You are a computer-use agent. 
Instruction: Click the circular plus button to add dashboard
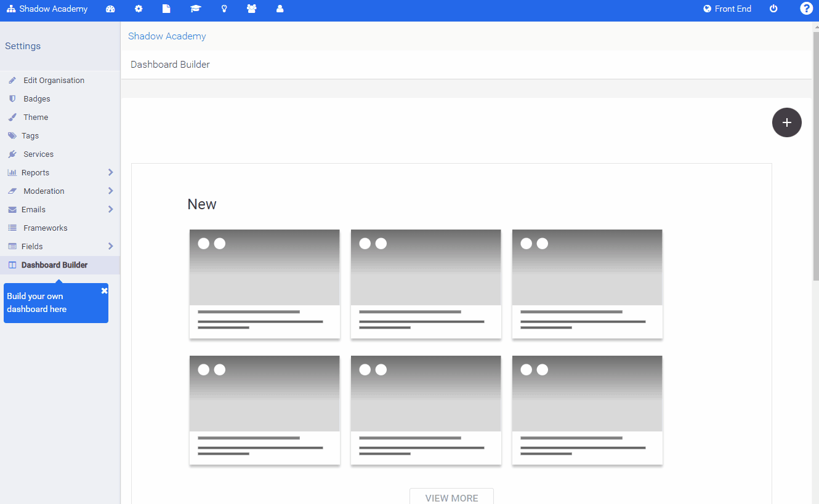(x=787, y=122)
